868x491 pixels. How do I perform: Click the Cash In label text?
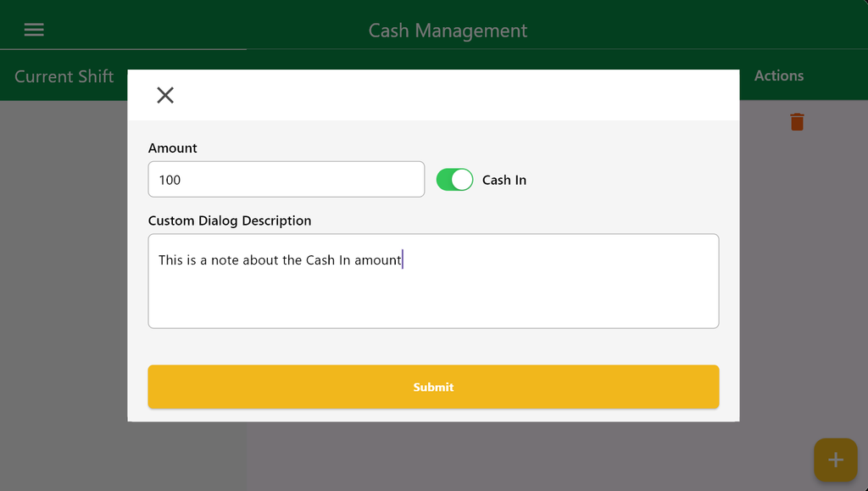tap(504, 180)
